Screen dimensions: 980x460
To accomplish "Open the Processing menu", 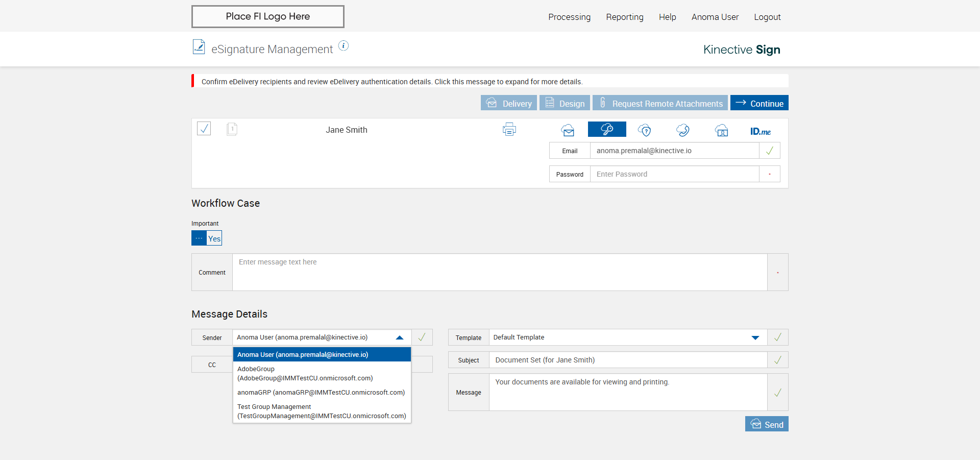I will pyautogui.click(x=569, y=17).
